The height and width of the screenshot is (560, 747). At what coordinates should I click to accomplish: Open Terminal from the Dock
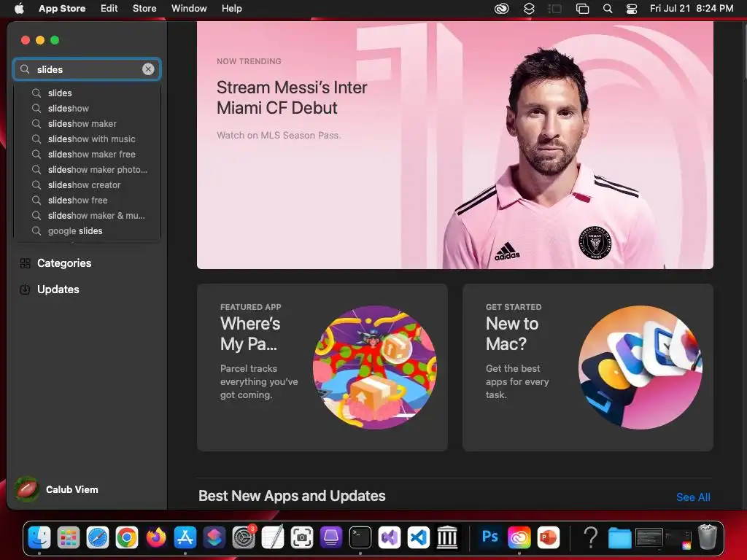click(x=360, y=537)
